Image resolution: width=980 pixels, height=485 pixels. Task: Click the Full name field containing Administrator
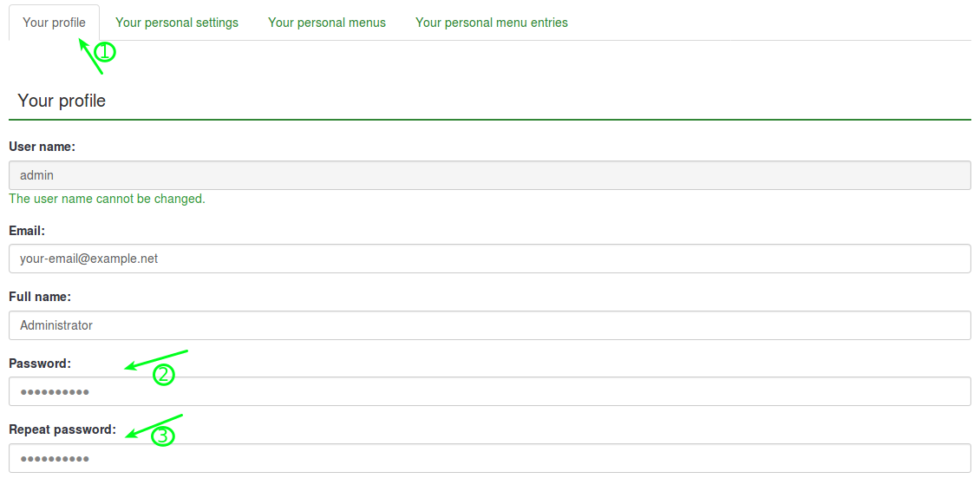point(489,325)
